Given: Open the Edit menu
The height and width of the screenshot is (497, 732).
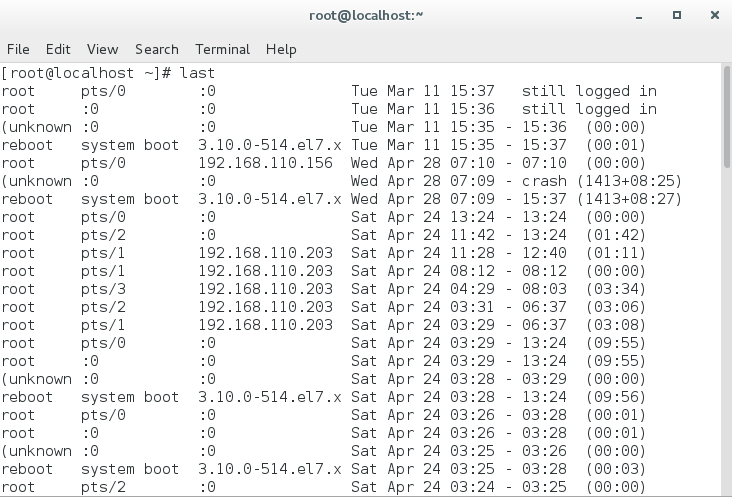Looking at the screenshot, I should (x=58, y=49).
